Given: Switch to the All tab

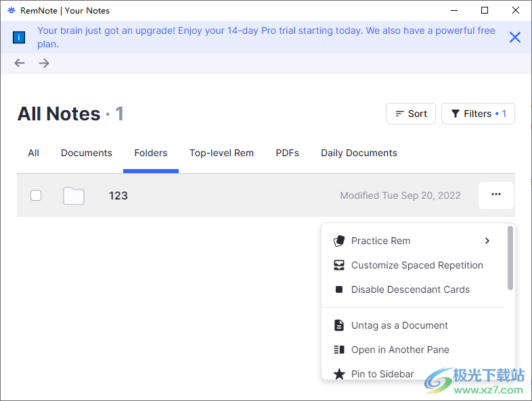Looking at the screenshot, I should pyautogui.click(x=33, y=153).
